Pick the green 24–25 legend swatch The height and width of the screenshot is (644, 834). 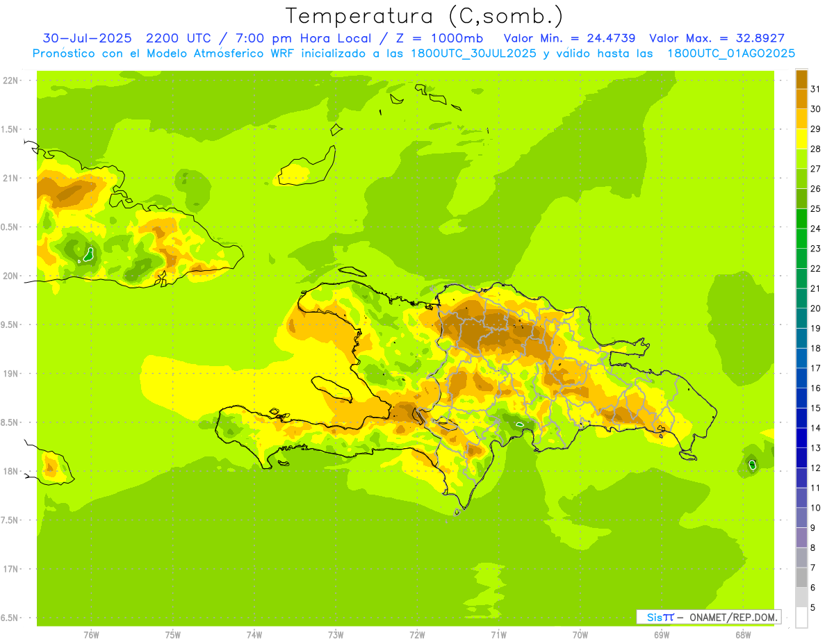click(x=801, y=218)
